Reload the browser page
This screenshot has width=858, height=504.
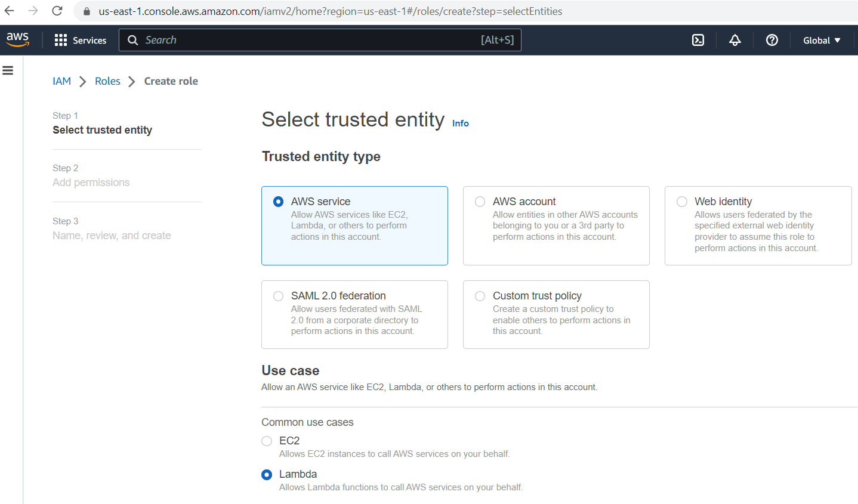tap(57, 11)
